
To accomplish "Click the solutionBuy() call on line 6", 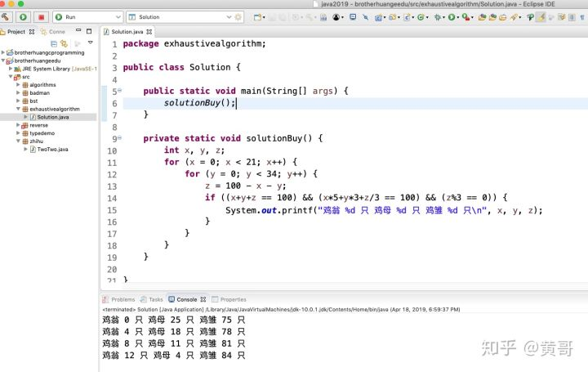I will tap(199, 103).
